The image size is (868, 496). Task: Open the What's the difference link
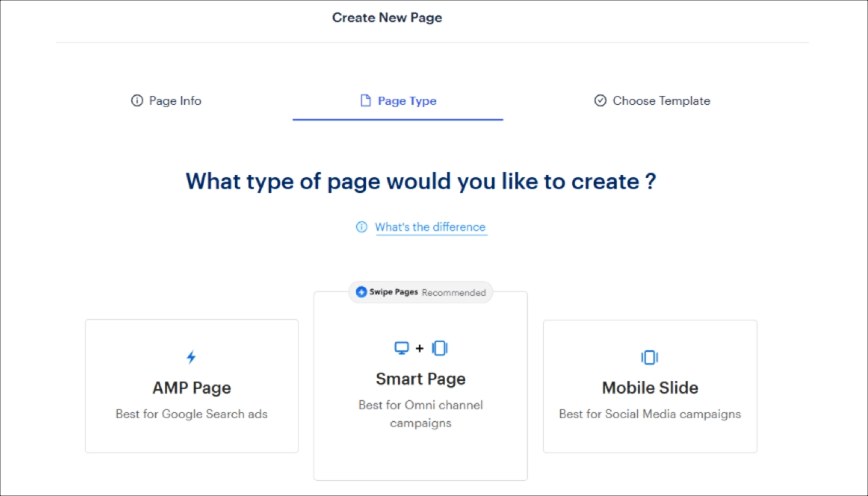(x=430, y=226)
